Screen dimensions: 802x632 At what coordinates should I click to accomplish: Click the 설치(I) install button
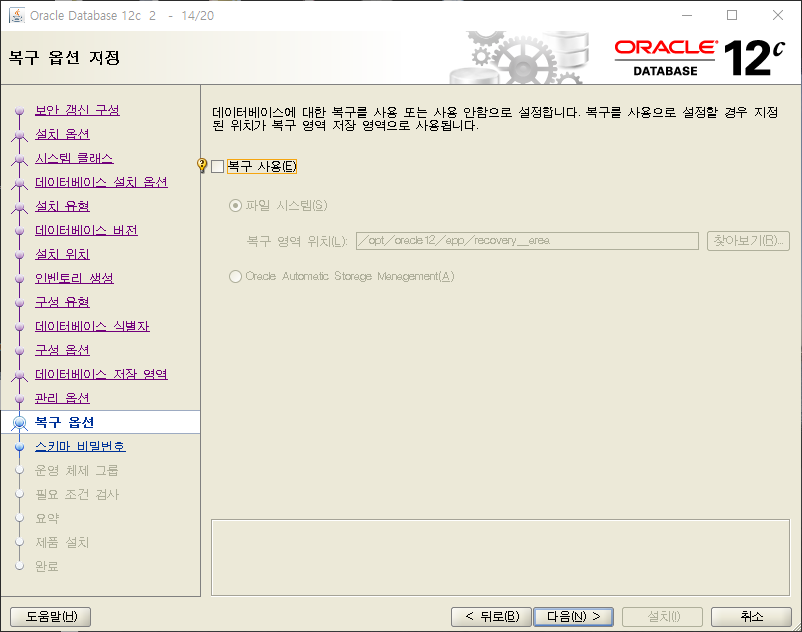(662, 617)
